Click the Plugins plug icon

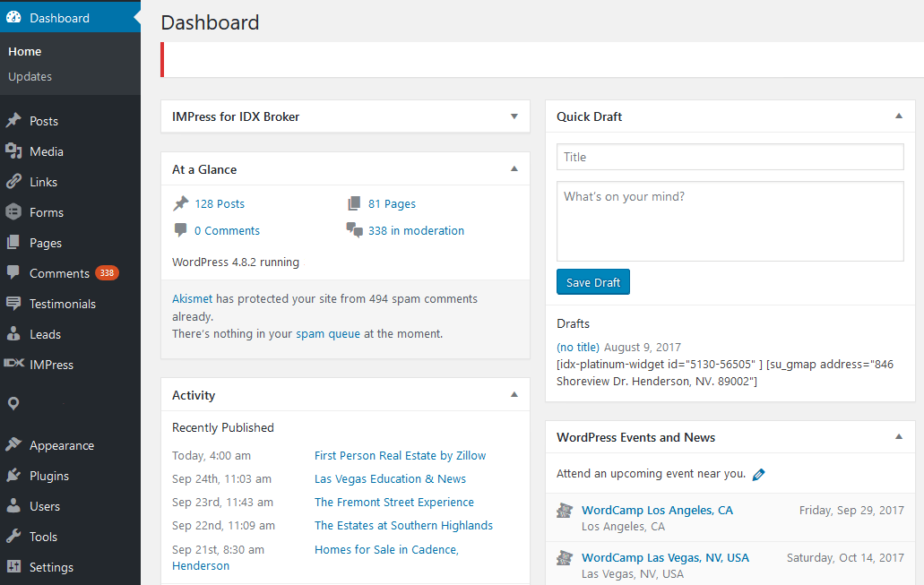coord(13,476)
